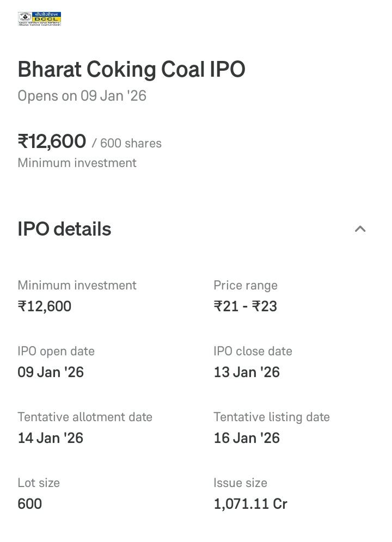Click the Bharat Coking Coal IPO title
The height and width of the screenshot is (542, 392).
(131, 70)
